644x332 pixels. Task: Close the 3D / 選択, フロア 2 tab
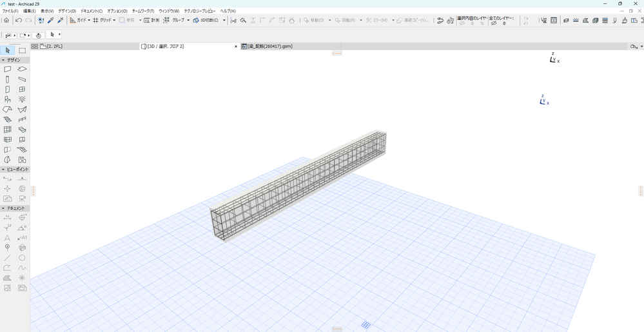coord(236,46)
